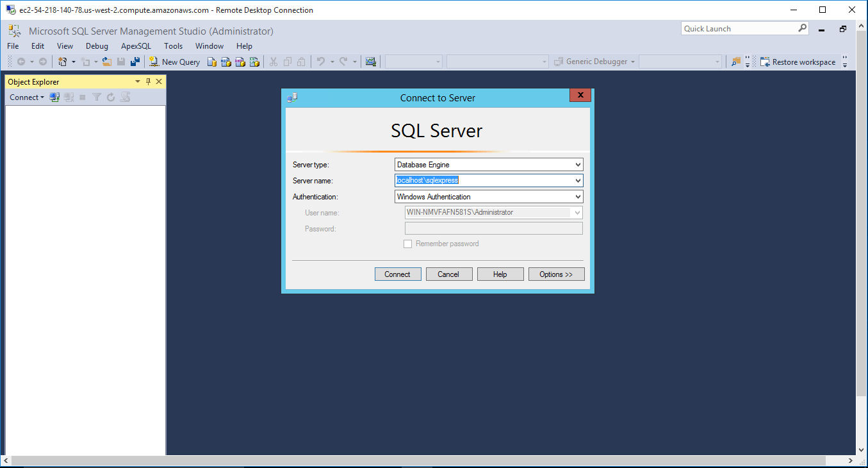Viewport: 868px width, 468px height.
Task: Open the Tools menu
Action: (173, 46)
